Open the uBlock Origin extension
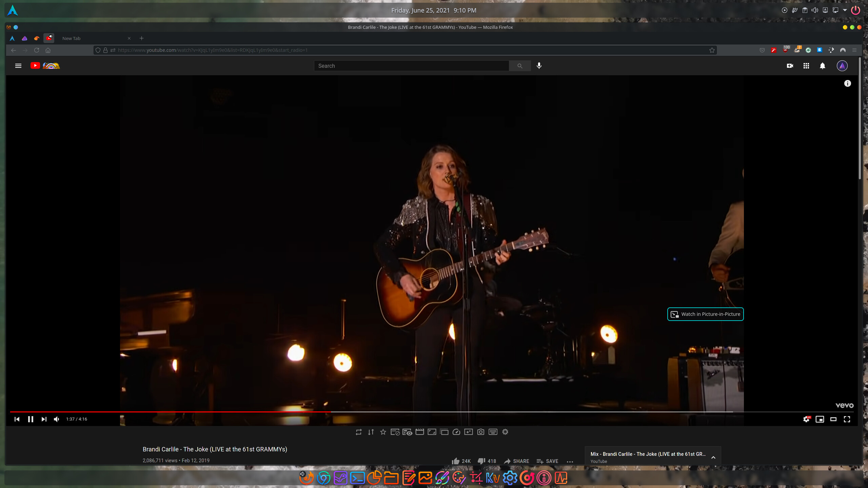 (785, 50)
